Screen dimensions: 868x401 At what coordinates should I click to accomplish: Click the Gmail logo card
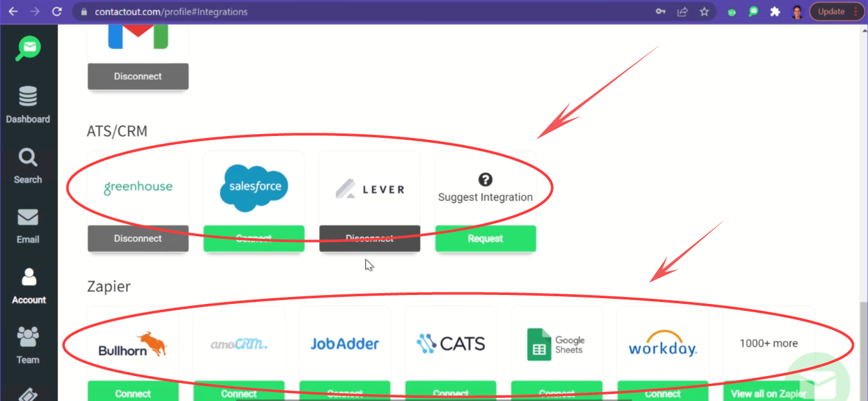click(x=138, y=43)
